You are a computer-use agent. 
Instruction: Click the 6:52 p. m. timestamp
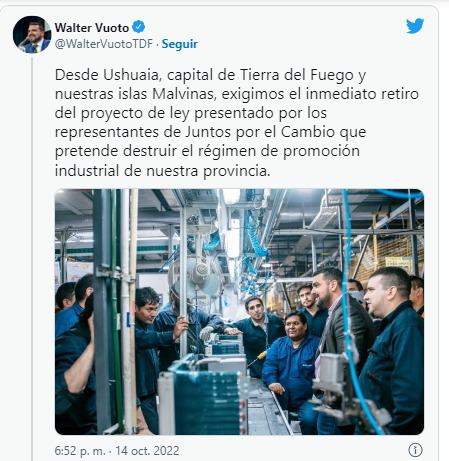pyautogui.click(x=80, y=451)
